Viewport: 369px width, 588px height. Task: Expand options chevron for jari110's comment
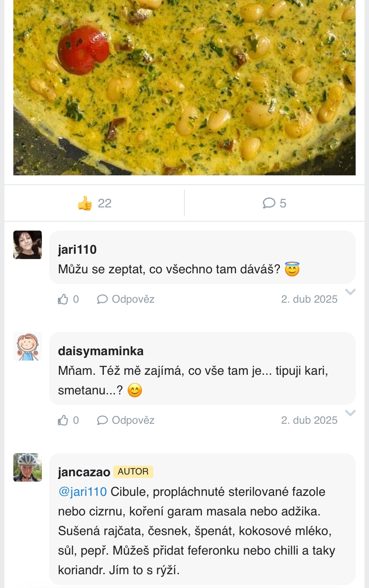tap(351, 292)
